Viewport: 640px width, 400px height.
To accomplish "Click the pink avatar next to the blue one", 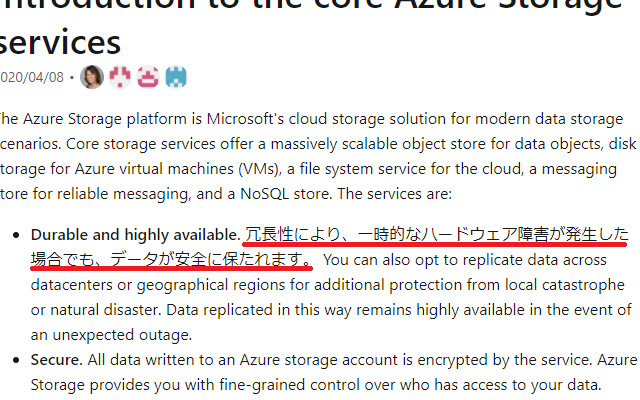I will coord(148,77).
